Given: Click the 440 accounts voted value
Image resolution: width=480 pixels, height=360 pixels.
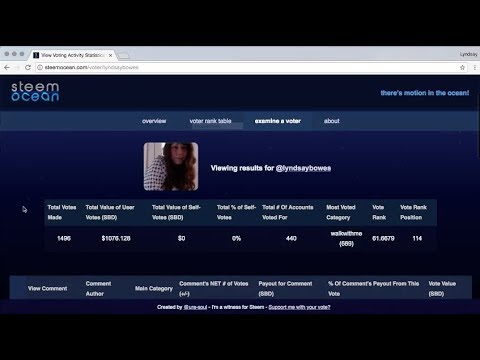Looking at the screenshot, I should 291,238.
